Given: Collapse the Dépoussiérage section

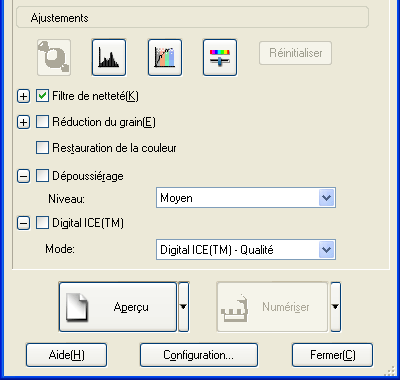Looking at the screenshot, I should coord(23,176).
